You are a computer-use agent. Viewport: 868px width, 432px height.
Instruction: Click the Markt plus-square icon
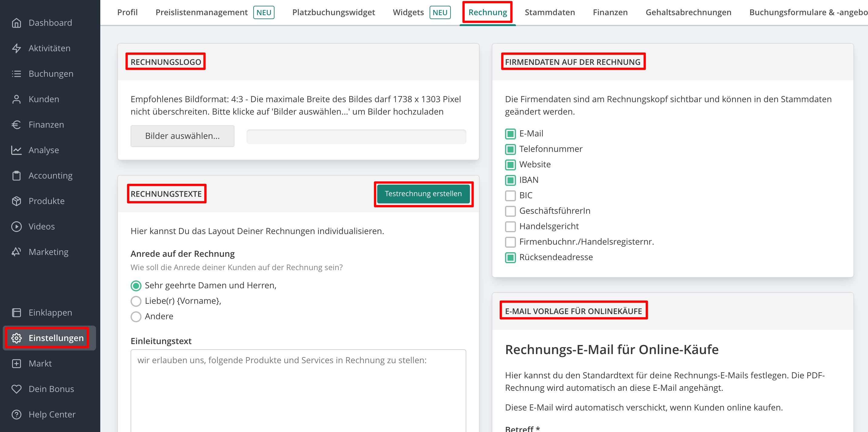point(16,363)
